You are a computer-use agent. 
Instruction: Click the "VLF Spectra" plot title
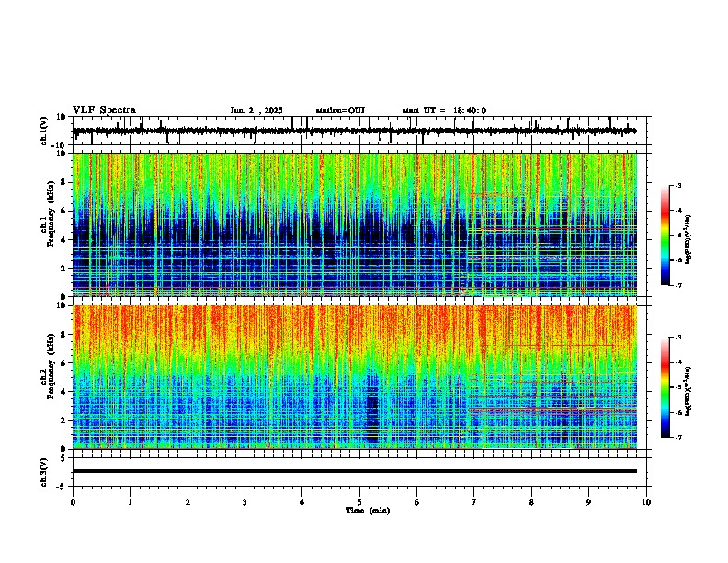pos(104,110)
